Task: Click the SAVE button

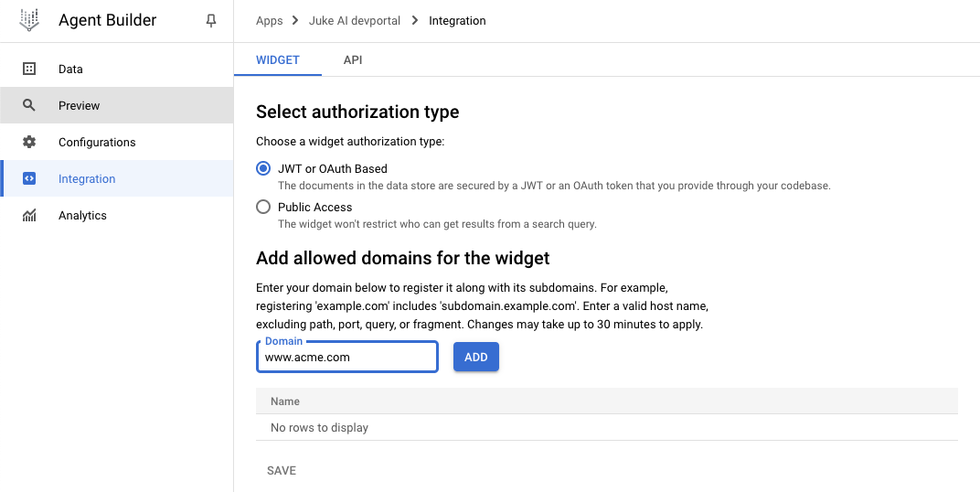Action: click(282, 471)
